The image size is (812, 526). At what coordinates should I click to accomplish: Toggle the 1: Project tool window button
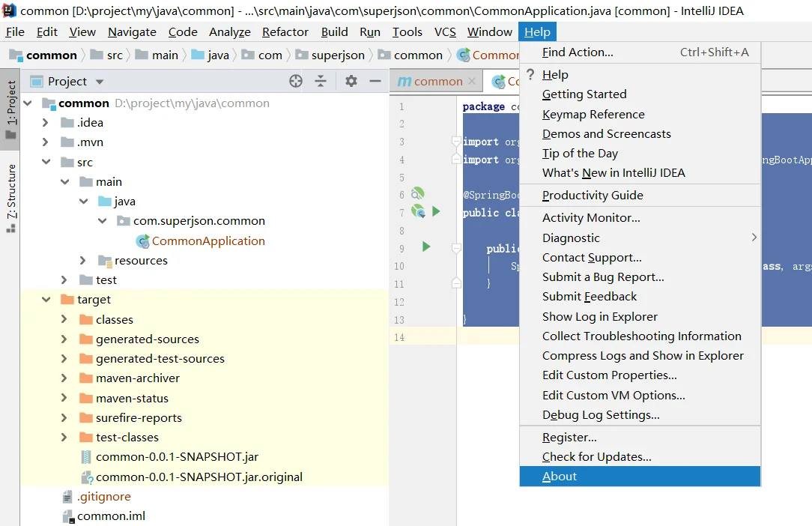pos(11,109)
